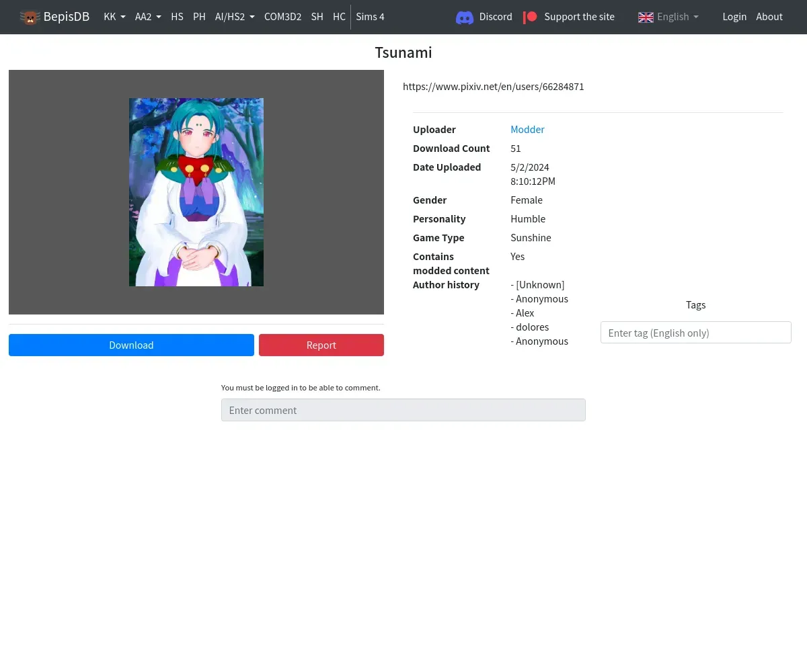Expand the AA2 dropdown menu
This screenshot has width=807, height=672.
pyautogui.click(x=148, y=17)
